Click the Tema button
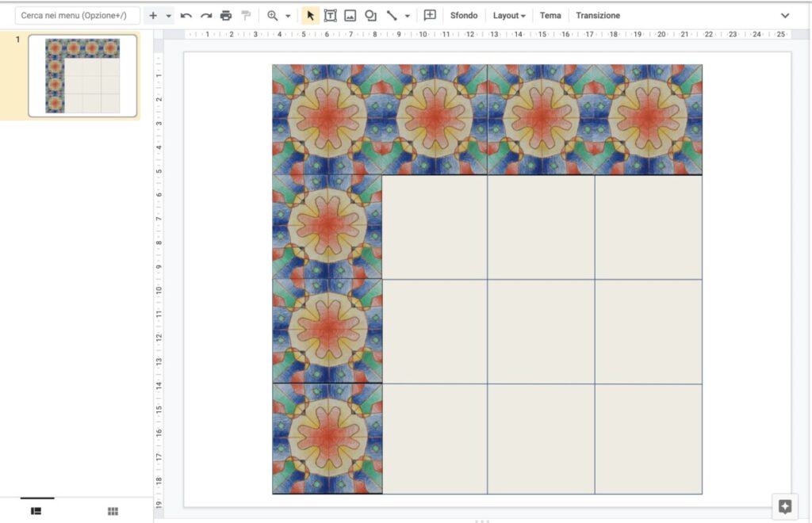Image resolution: width=812 pixels, height=523 pixels. coord(550,16)
